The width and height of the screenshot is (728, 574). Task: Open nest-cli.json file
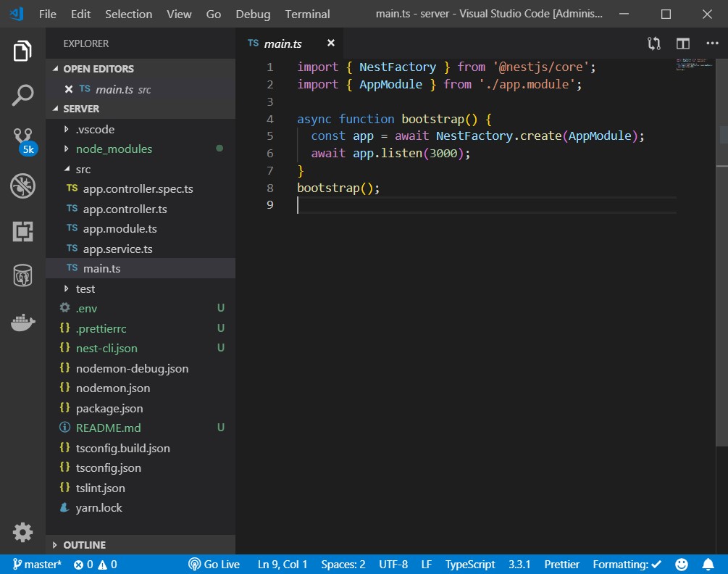[x=141, y=349]
